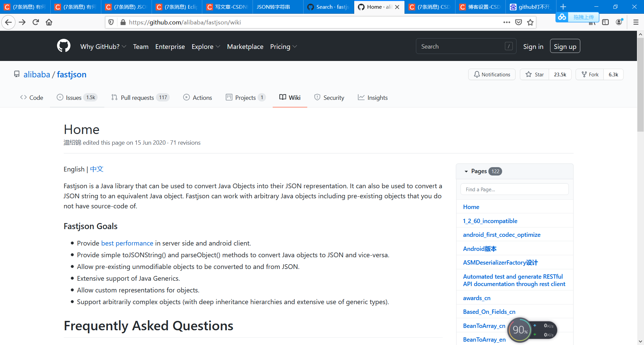The height and width of the screenshot is (345, 644).
Task: Open the 中文 wiki version
Action: coord(96,169)
